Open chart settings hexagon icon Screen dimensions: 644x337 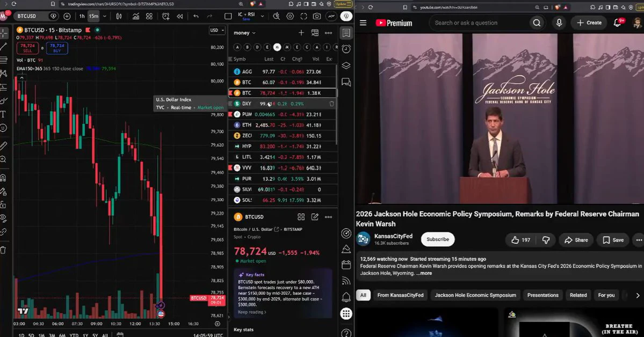click(290, 16)
